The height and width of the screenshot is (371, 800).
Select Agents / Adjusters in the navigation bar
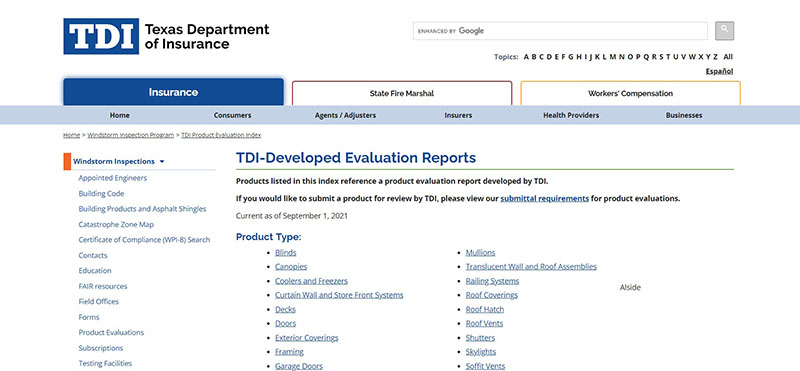(345, 115)
